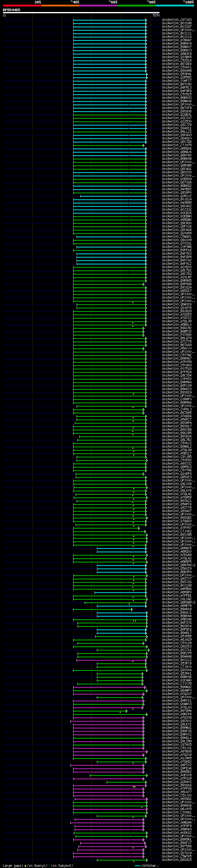
Task: Open hit UniRef100_Q8W3C8
Action: click(x=177, y=54)
